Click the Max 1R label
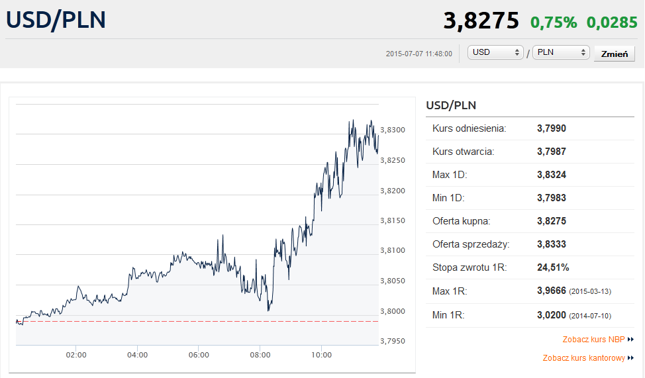This screenshot has width=645, height=378. click(449, 291)
